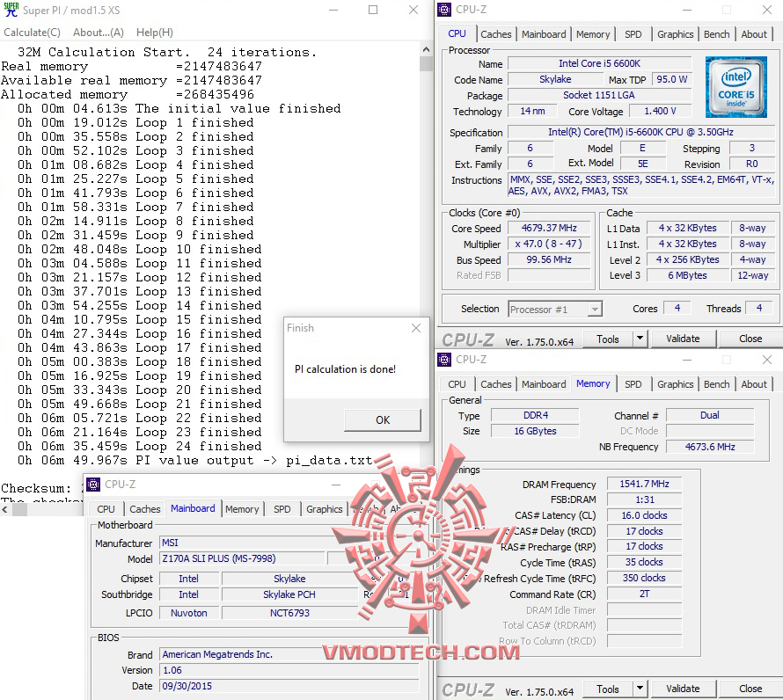The width and height of the screenshot is (783, 700).
Task: Maximize the Super PI window
Action: (373, 10)
